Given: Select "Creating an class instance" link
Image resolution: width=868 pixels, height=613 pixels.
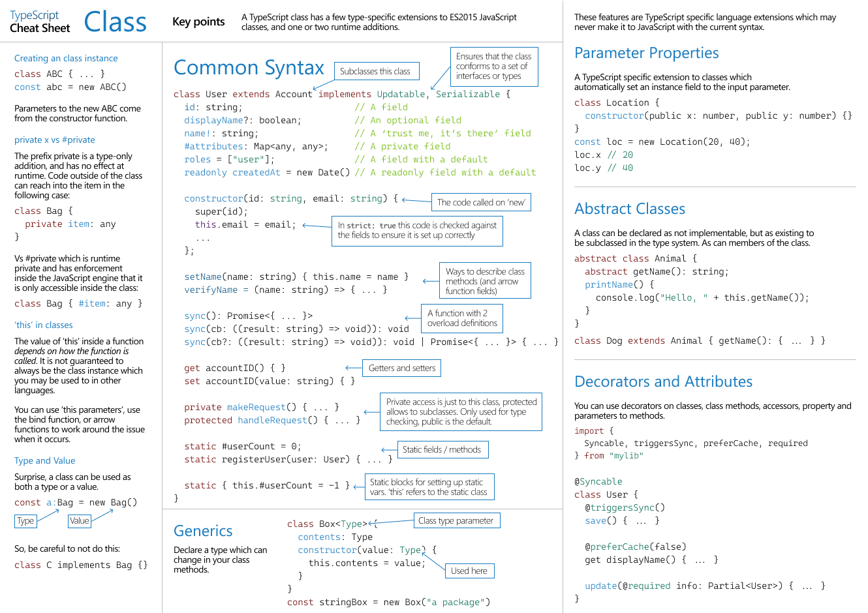Looking at the screenshot, I should pos(66,58).
